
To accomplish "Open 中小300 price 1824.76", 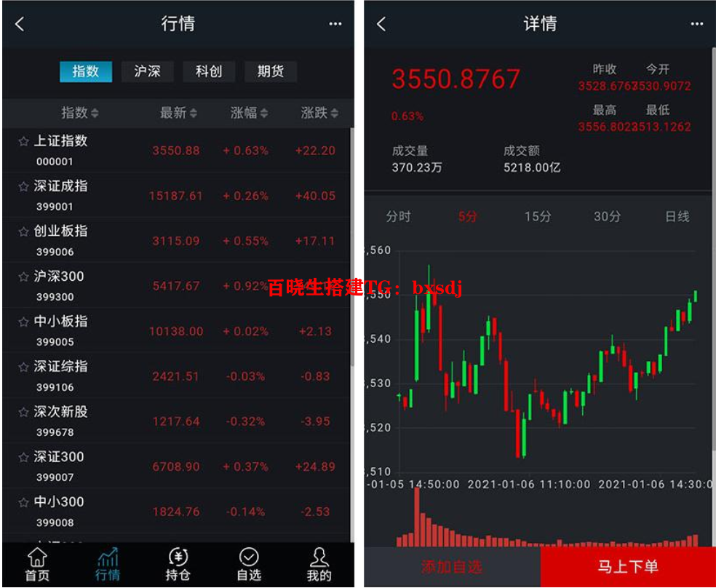I will [x=176, y=512].
